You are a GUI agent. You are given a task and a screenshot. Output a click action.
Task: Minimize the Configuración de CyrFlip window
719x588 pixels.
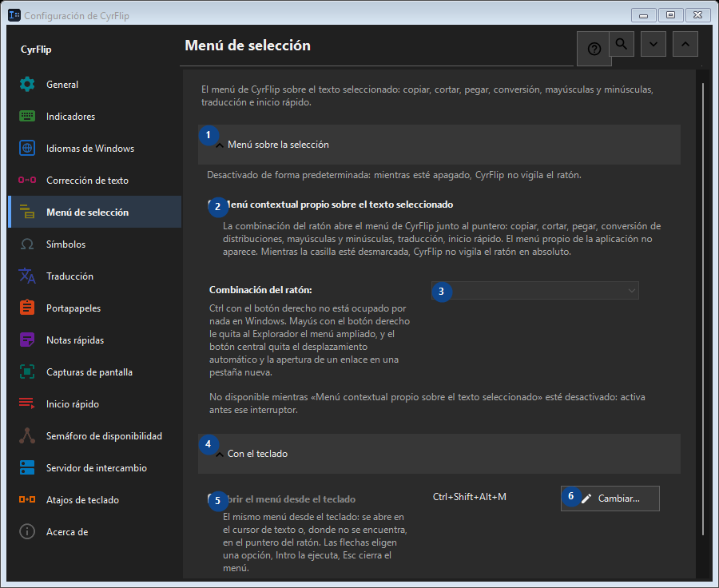point(643,15)
